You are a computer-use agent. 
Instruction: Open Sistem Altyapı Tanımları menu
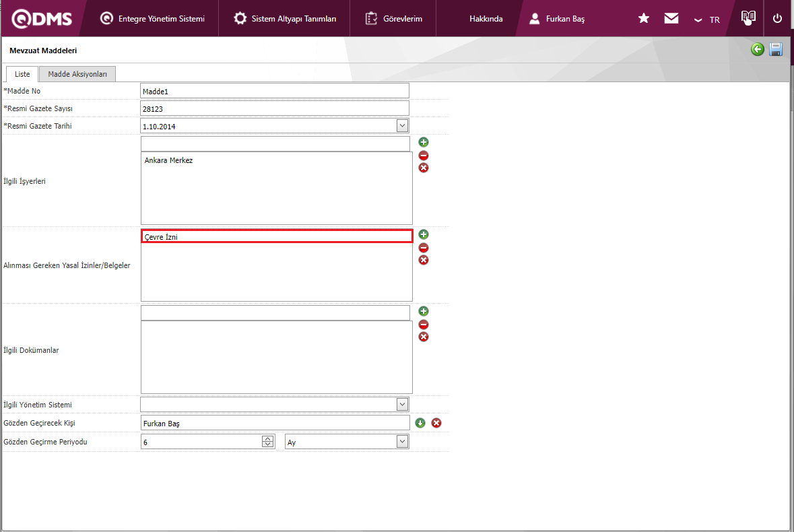click(x=285, y=19)
